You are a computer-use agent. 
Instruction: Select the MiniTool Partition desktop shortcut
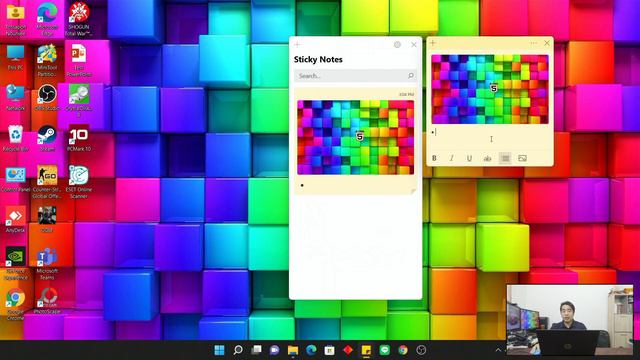(47, 60)
